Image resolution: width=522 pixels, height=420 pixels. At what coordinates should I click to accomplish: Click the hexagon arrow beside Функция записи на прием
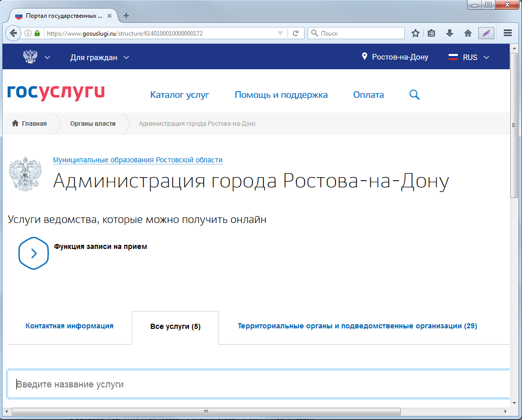pos(34,253)
